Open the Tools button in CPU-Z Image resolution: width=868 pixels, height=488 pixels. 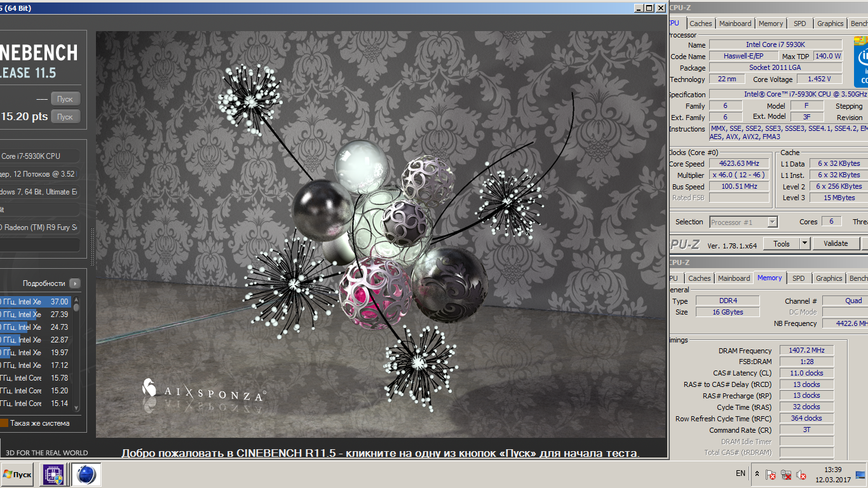(782, 243)
